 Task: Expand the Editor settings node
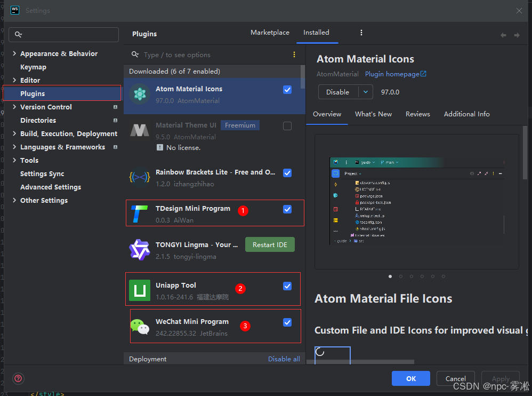click(14, 80)
